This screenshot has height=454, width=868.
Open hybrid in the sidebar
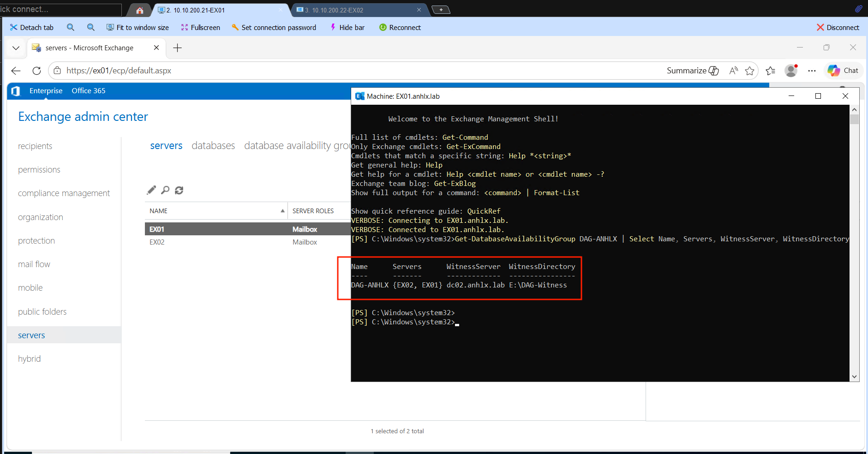30,359
